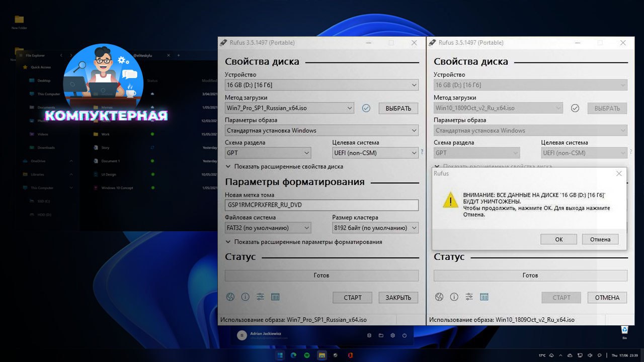
Task: Open the About info icon in right Rufus window
Action: click(x=454, y=297)
